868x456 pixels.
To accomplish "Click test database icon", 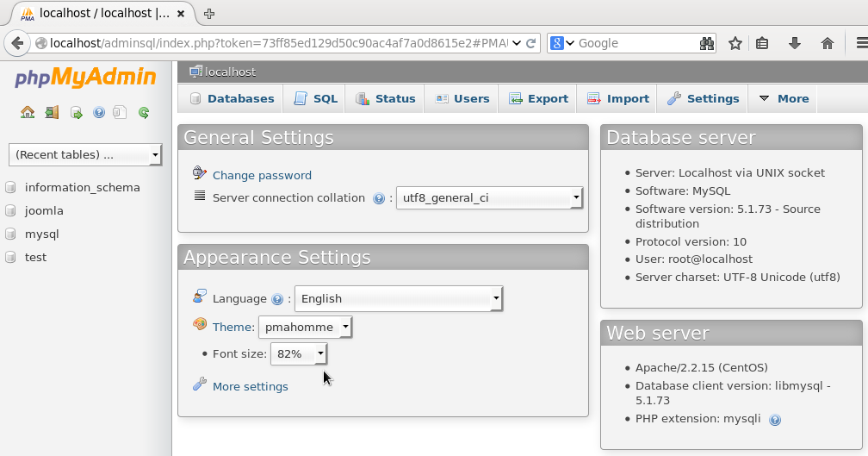I will click(x=10, y=258).
